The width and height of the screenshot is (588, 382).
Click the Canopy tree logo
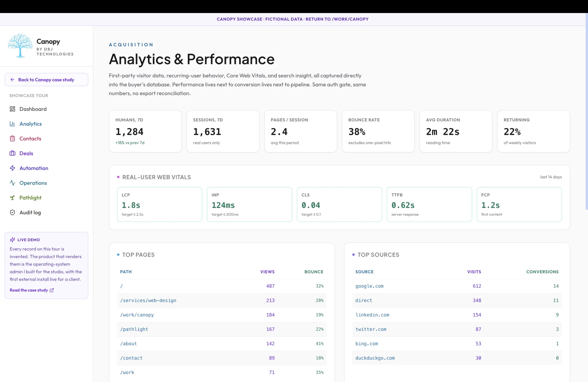(20, 46)
